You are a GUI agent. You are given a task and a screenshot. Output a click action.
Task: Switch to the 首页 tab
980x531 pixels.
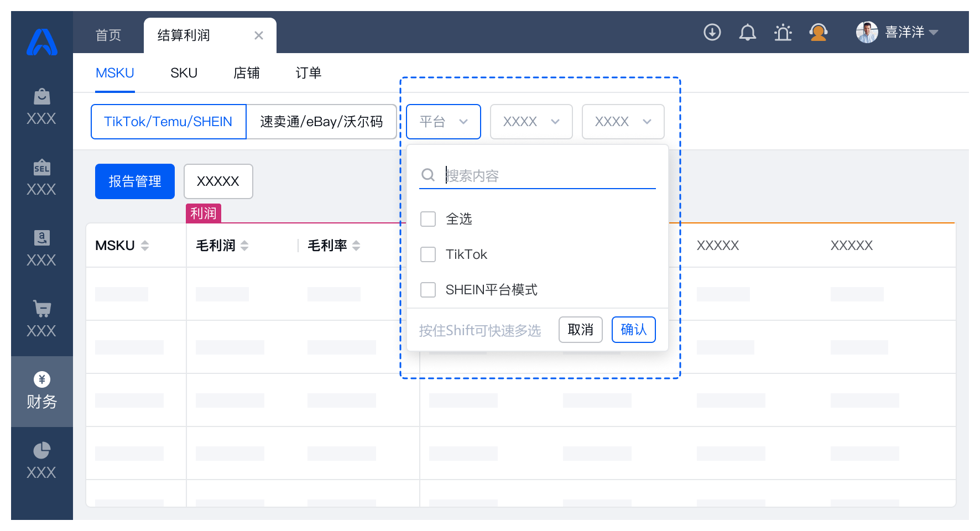(108, 35)
